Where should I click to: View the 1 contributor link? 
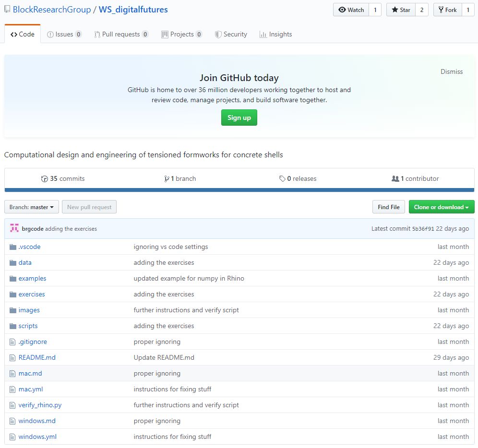click(415, 178)
